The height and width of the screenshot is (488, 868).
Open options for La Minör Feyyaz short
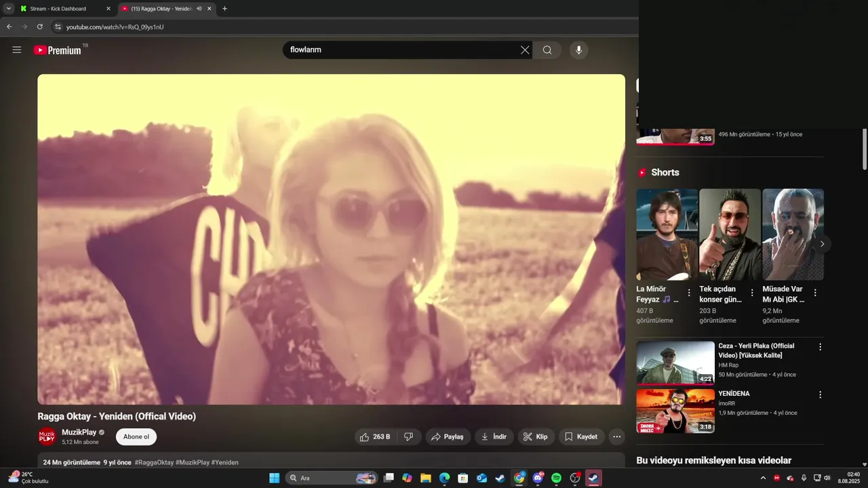pyautogui.click(x=689, y=293)
